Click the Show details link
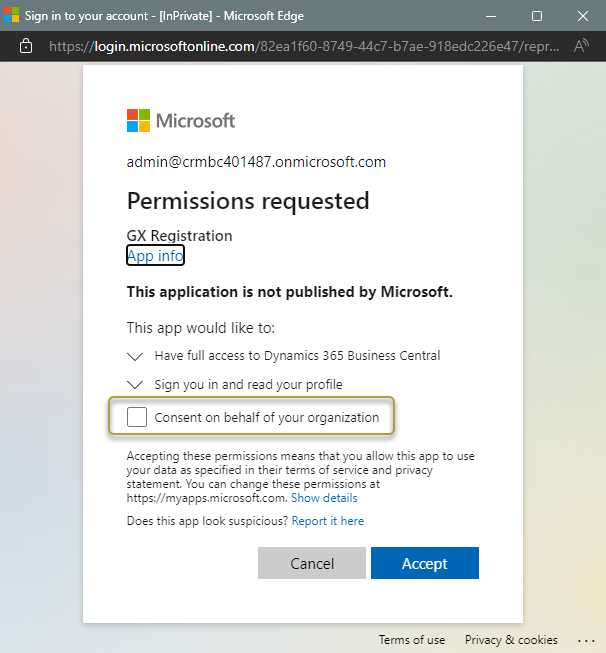Image resolution: width=606 pixels, height=653 pixels. [324, 497]
